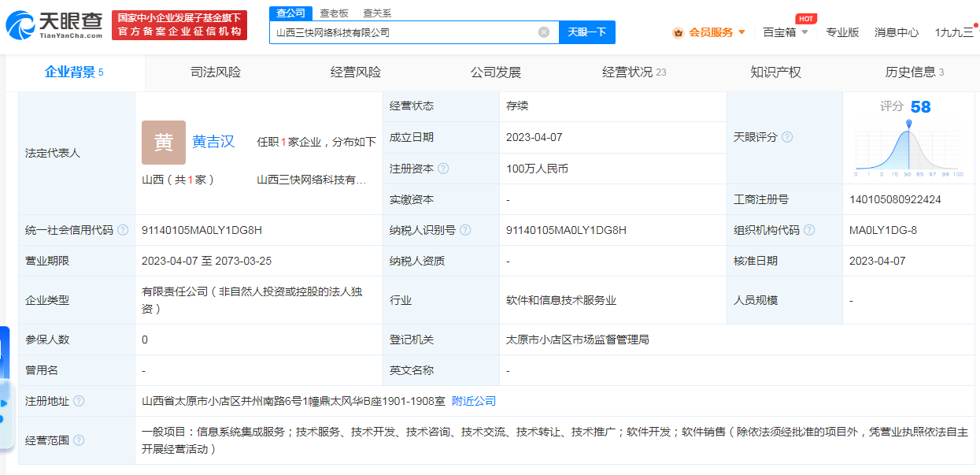980x475 pixels.
Task: Click the crown icon beside 会员服务
Action: (x=677, y=32)
